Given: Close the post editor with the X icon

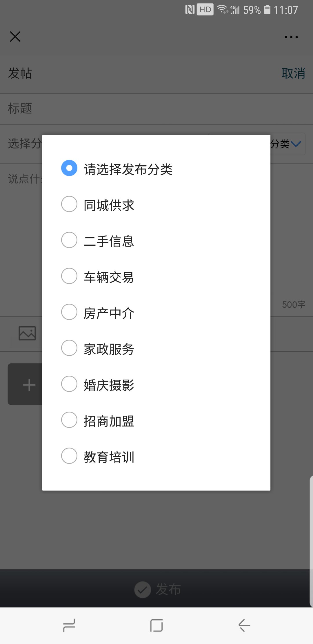Looking at the screenshot, I should point(15,37).
